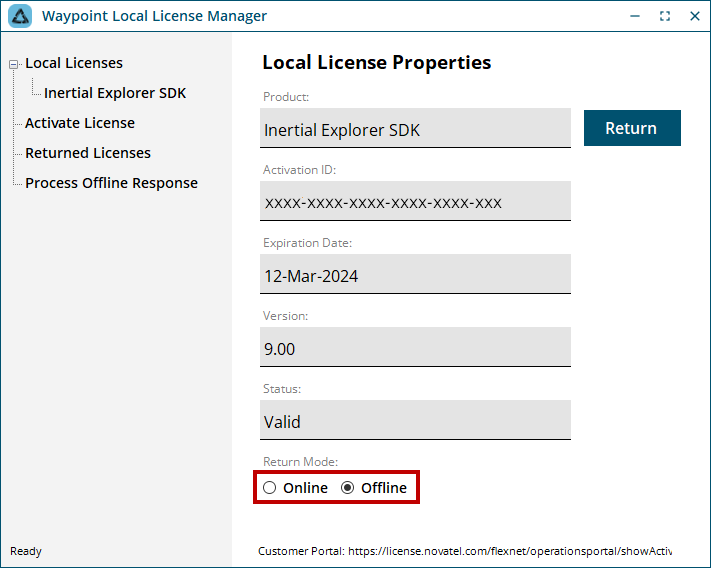This screenshot has height=568, width=711.
Task: Open the Activate License page
Action: pos(80,123)
